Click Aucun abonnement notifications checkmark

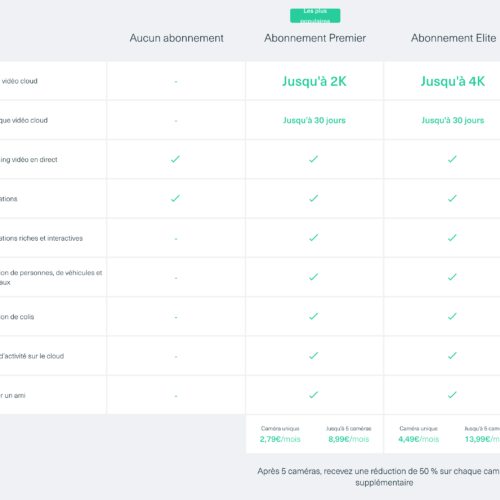coord(175,199)
